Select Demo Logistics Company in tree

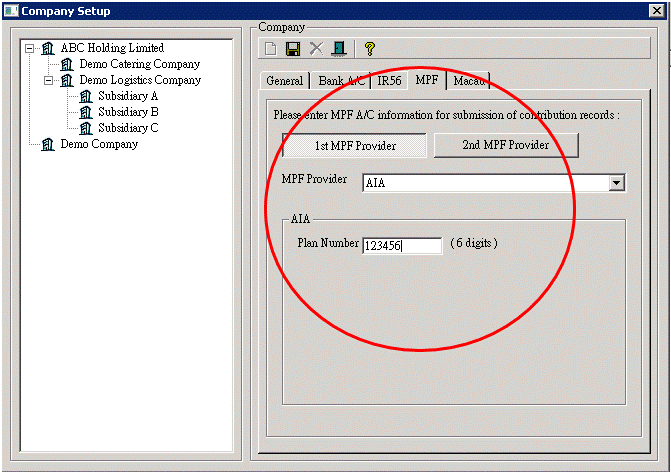pos(140,80)
